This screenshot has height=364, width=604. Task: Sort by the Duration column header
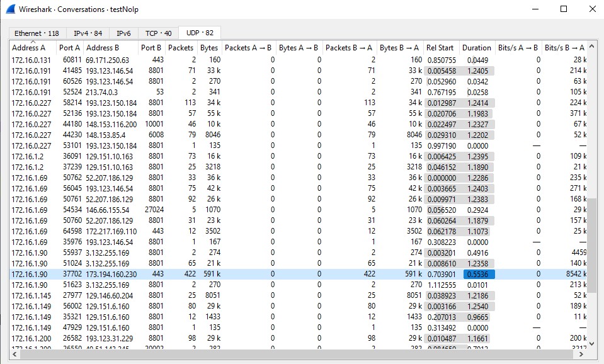pyautogui.click(x=477, y=48)
